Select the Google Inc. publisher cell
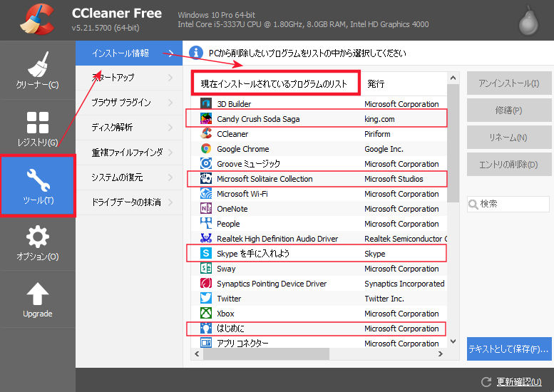554x392 pixels. [x=384, y=149]
